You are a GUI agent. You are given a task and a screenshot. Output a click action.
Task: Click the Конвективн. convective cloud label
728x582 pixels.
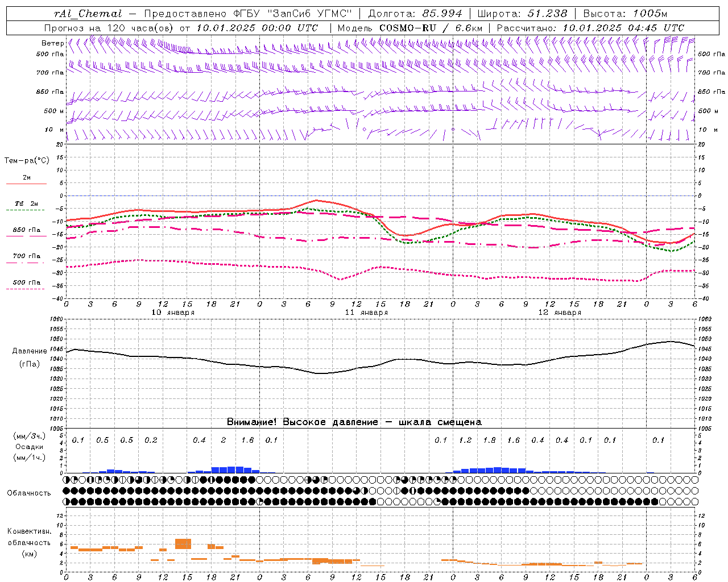(x=29, y=531)
